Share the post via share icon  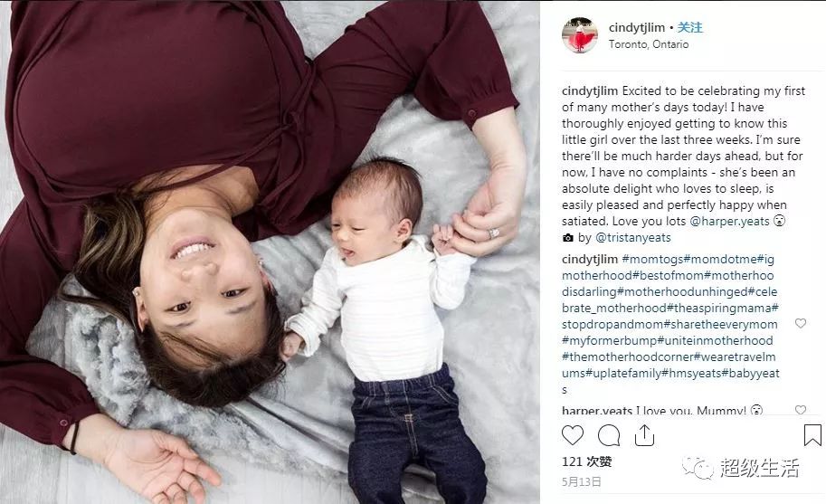click(644, 435)
